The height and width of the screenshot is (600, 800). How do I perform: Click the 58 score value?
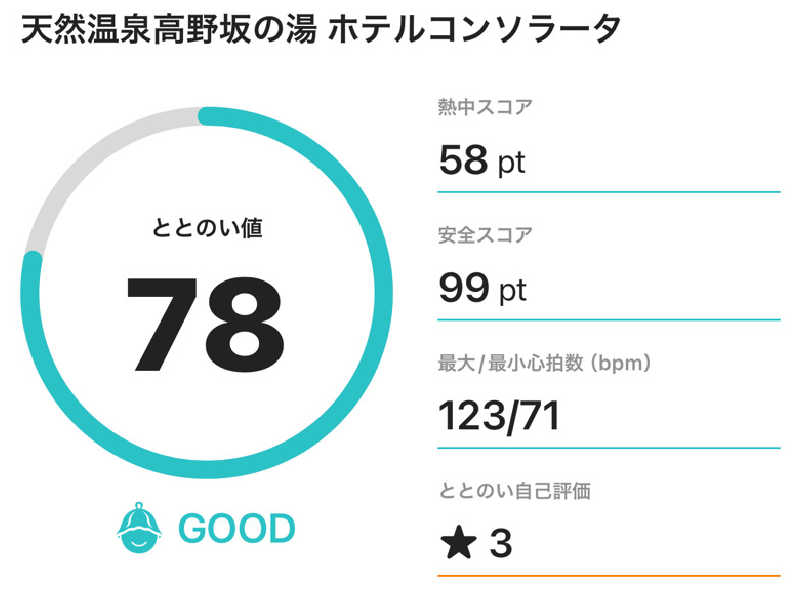click(x=463, y=160)
